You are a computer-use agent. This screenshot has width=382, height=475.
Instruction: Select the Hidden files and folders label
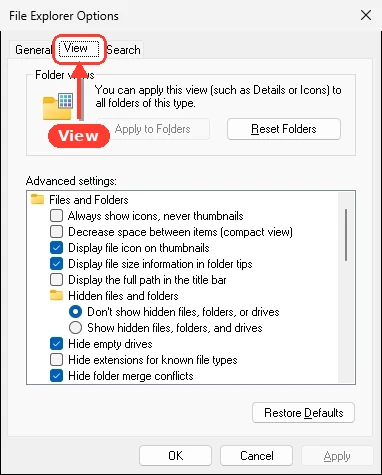[123, 296]
